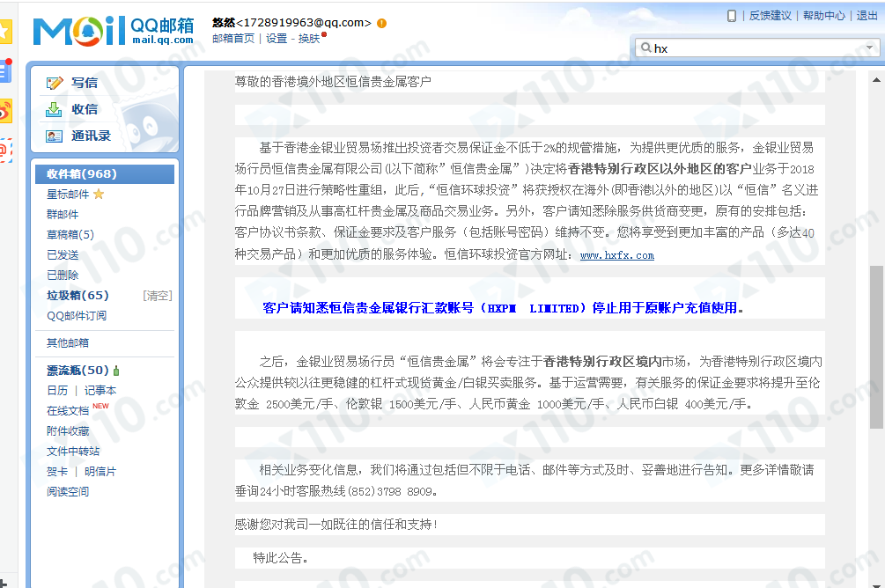This screenshot has height=588, width=885.
Task: Click the green bottle icon
Action: [x=116, y=371]
